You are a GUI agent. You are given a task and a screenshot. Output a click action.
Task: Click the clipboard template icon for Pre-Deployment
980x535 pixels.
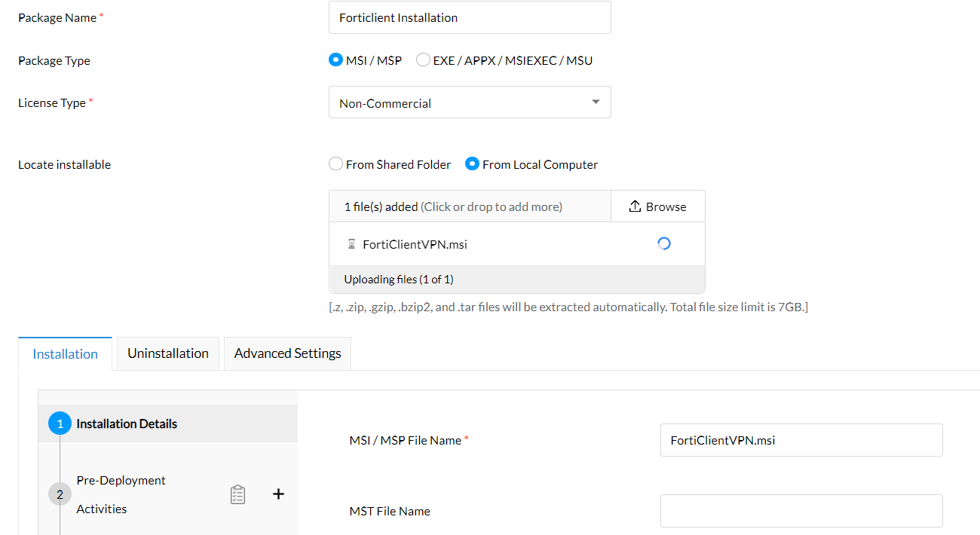[237, 494]
